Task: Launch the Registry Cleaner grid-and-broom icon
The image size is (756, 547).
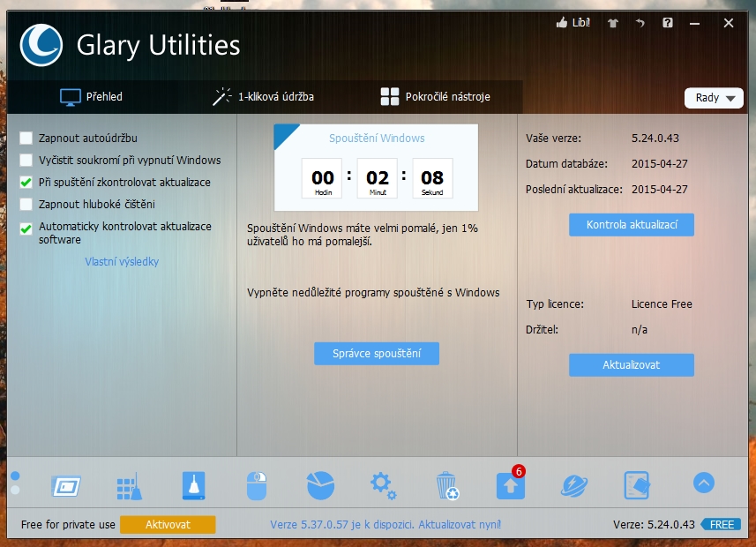Action: coord(129,486)
